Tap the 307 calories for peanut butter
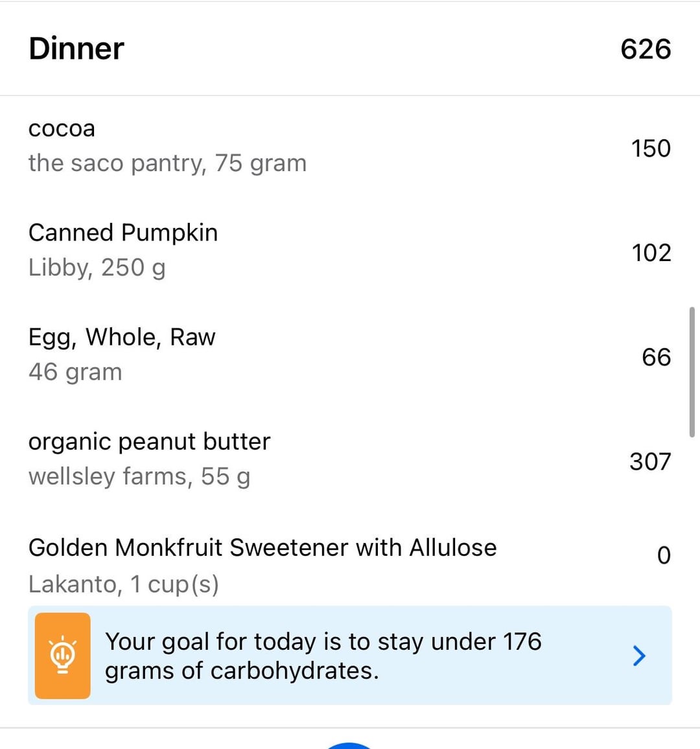Image resolution: width=700 pixels, height=749 pixels. tap(649, 461)
